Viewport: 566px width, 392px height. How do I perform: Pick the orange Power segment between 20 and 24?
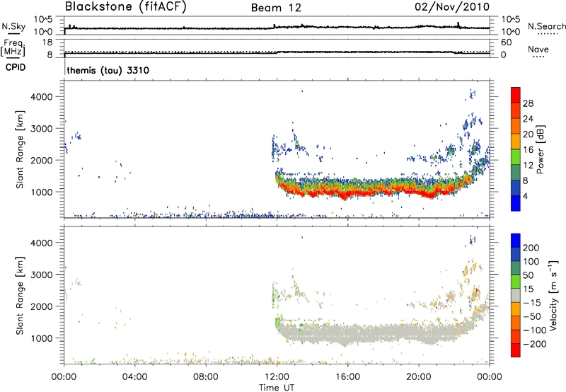click(516, 126)
